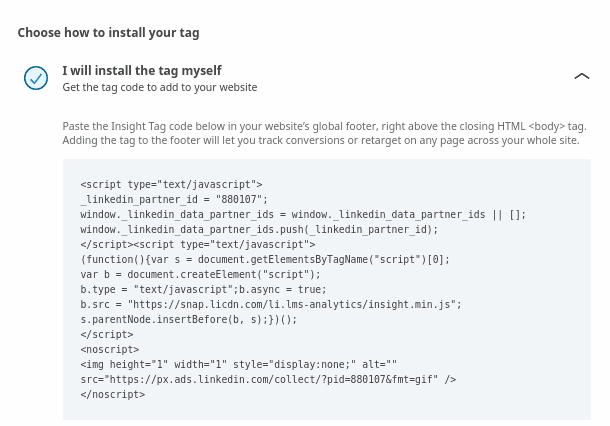
Task: Click the 'Paste the Insight Tag code' instruction text
Action: [324, 133]
